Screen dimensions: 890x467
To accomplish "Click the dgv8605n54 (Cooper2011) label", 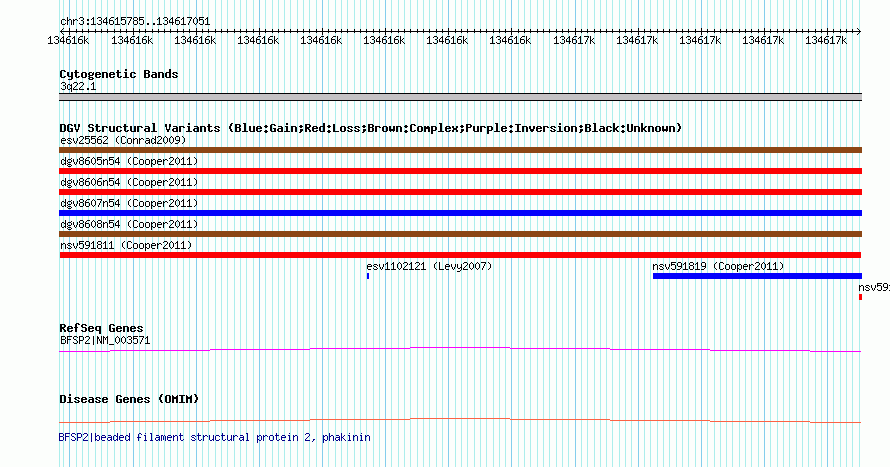I will point(129,161).
